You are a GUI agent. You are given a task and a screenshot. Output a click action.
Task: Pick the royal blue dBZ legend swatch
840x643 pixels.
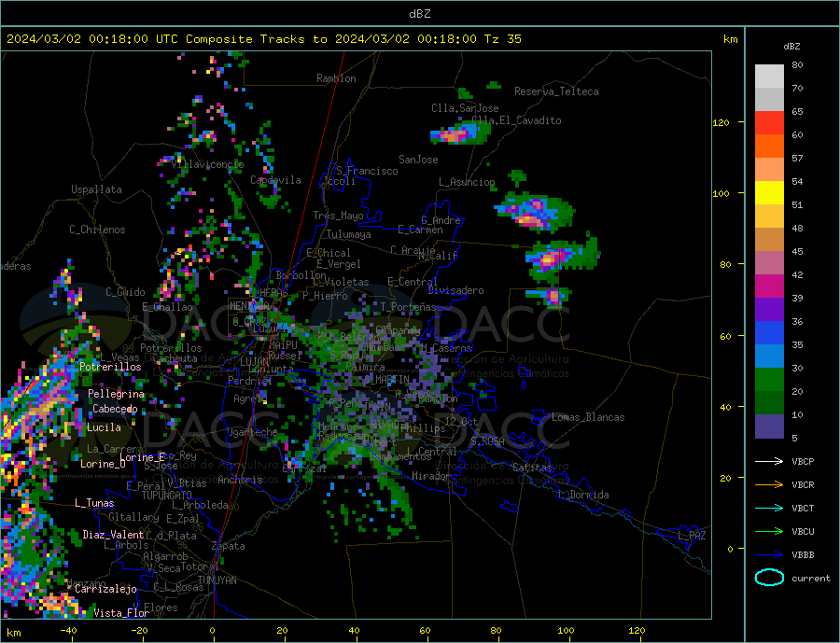(x=769, y=333)
